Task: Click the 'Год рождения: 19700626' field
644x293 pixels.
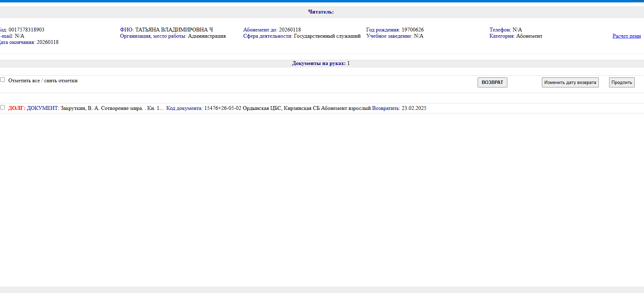Action: [395, 30]
